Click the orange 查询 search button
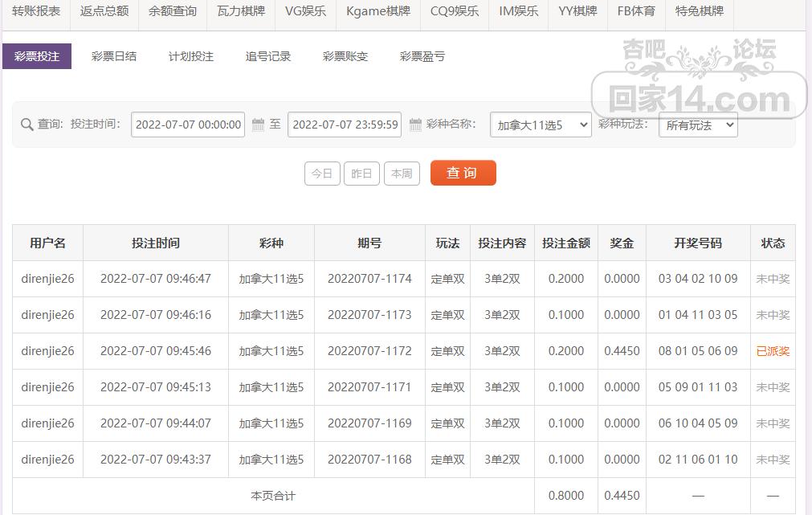This screenshot has width=812, height=515. click(x=463, y=173)
